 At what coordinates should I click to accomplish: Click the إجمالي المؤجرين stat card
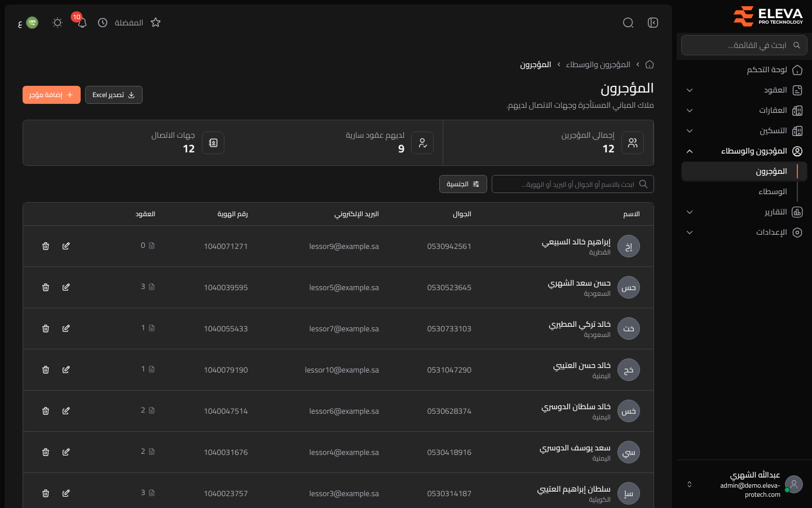coord(549,143)
